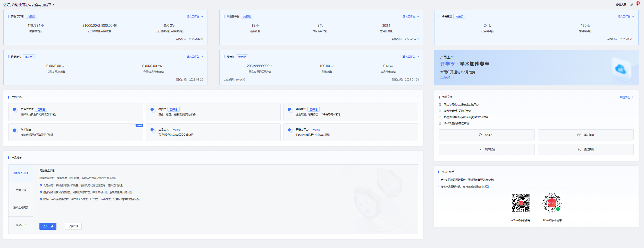644x248 pixels.
Task: Open the 学术加速 product card title
Action: [26, 130]
